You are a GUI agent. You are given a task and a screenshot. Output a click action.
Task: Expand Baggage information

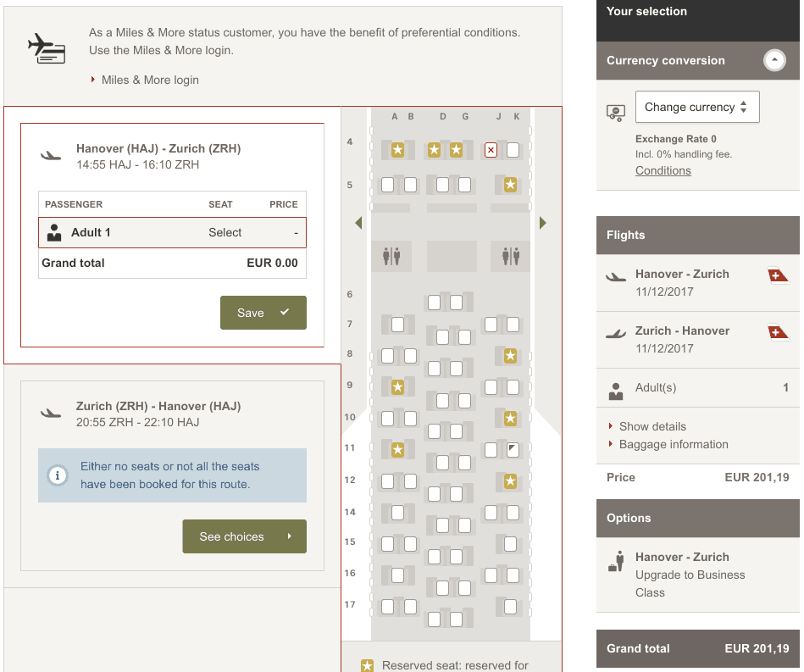pyautogui.click(x=673, y=444)
